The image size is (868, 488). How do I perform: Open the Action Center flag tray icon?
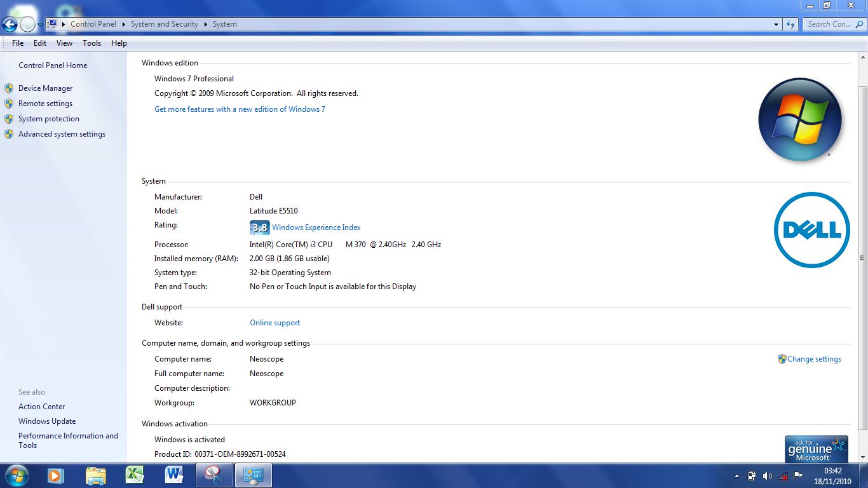click(798, 476)
